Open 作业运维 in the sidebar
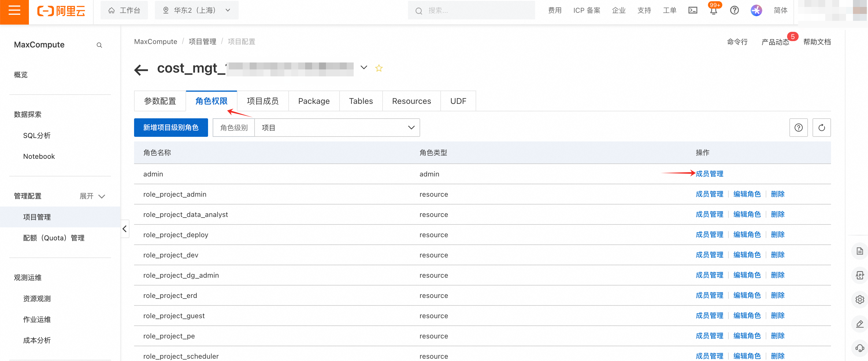The width and height of the screenshot is (868, 361). [x=37, y=320]
